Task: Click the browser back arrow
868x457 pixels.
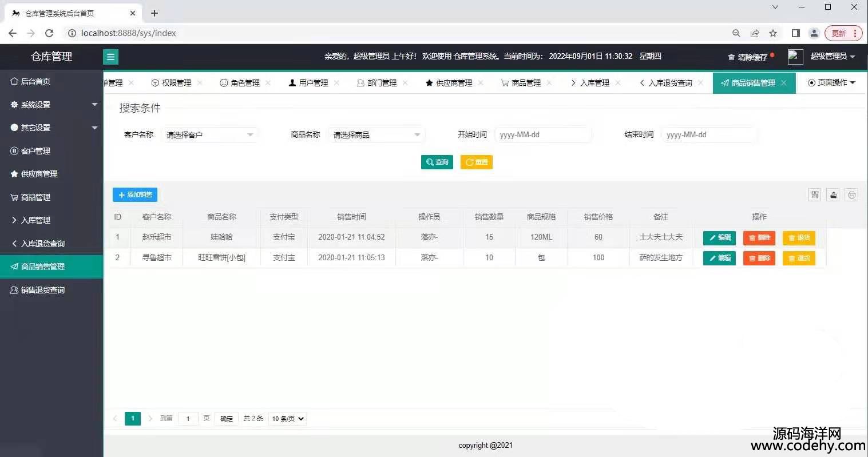Action: pos(13,33)
